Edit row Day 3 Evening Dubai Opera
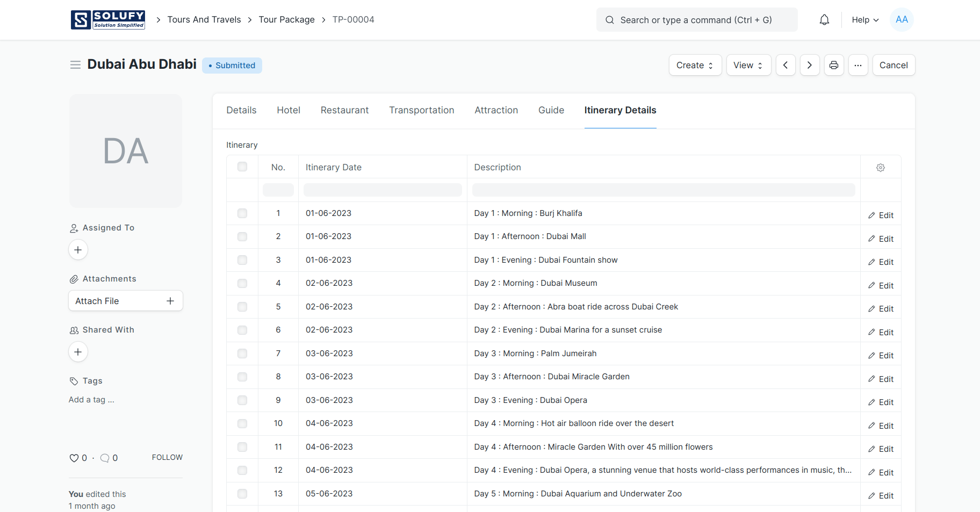This screenshot has height=512, width=980. [881, 402]
